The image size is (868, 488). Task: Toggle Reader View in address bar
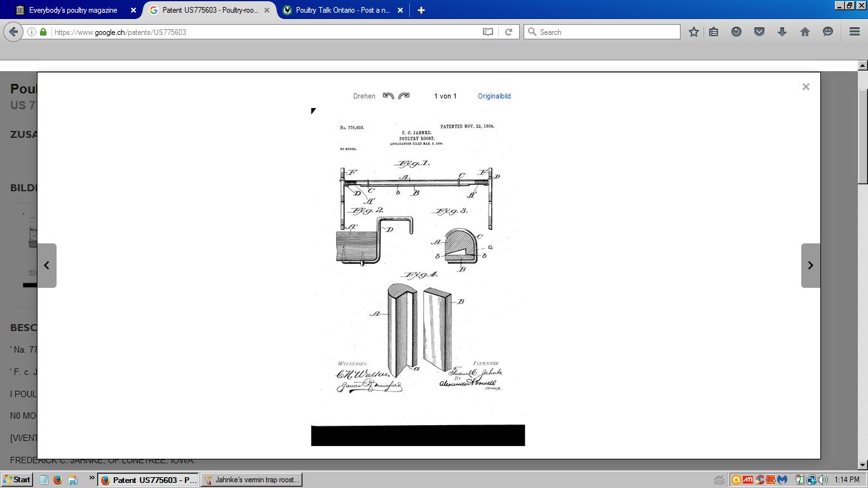pos(488,32)
